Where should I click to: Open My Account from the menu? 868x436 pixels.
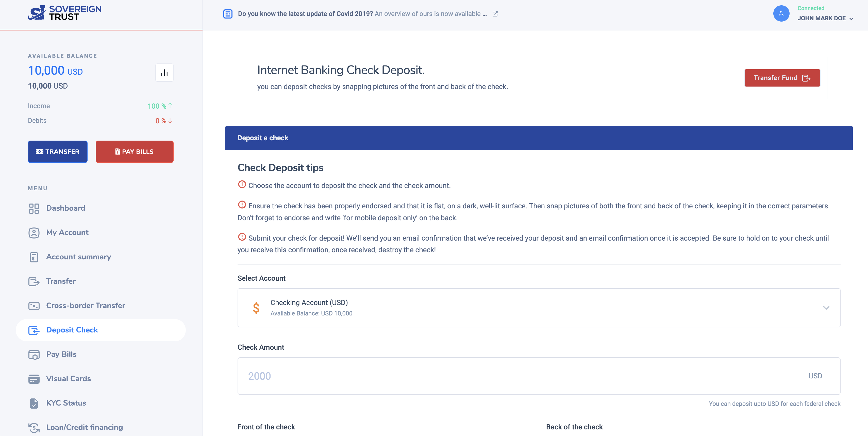[x=67, y=232]
